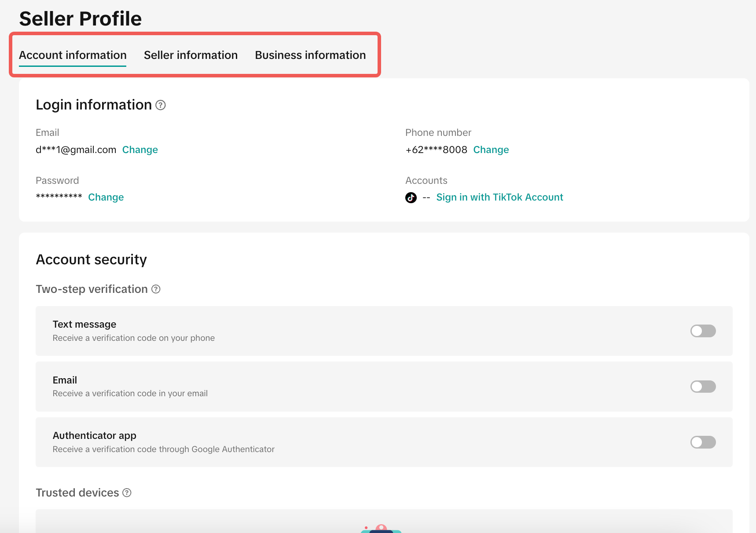Click the Trusted devices empty-state illustration
The width and height of the screenshot is (756, 533).
(x=381, y=528)
